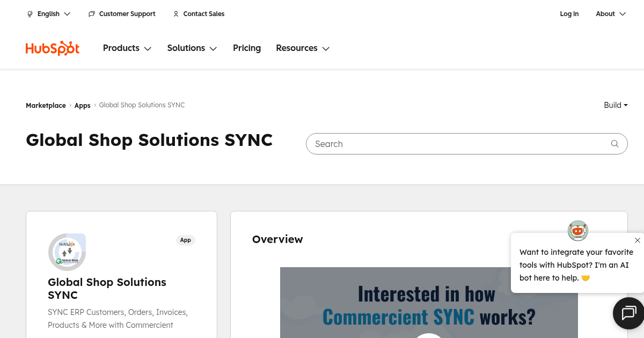This screenshot has width=644, height=338.
Task: Expand the About dropdown
Action: tap(611, 14)
